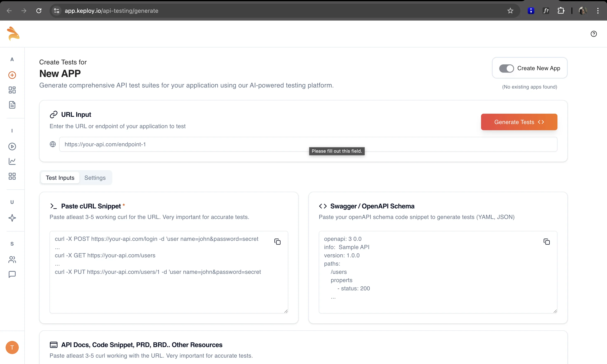The image size is (607, 364).
Task: Click the Keploy rabbit logo
Action: pyautogui.click(x=13, y=34)
